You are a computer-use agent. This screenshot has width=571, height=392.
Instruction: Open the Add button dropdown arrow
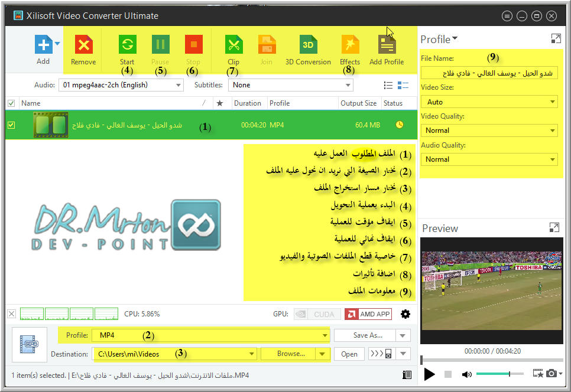click(57, 44)
